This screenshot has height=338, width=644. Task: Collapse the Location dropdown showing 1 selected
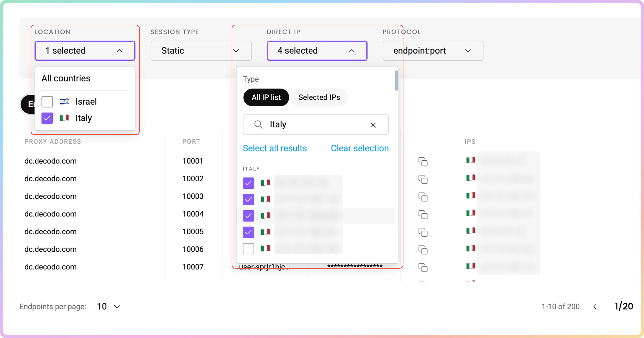tap(85, 51)
